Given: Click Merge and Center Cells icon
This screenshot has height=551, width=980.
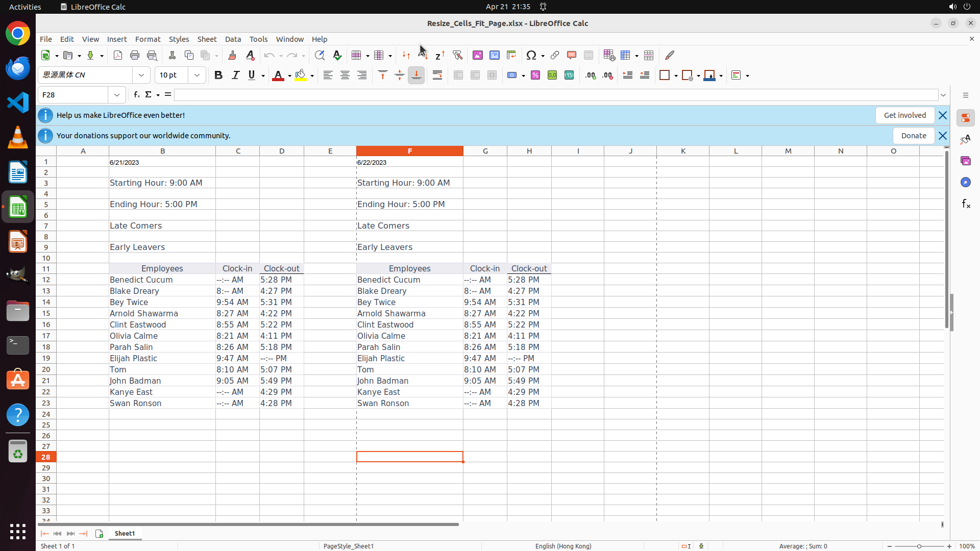Looking at the screenshot, I should pos(458,75).
